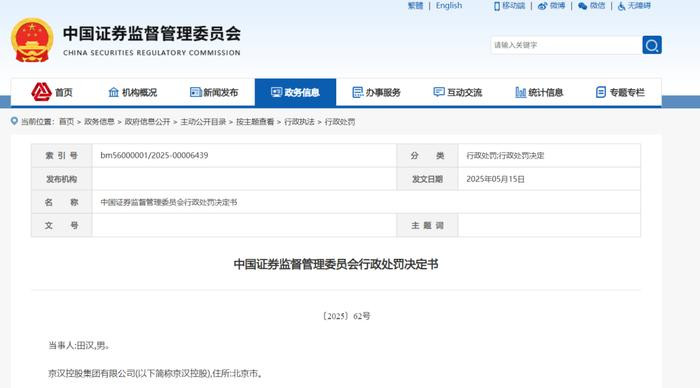Go to 首页 in the breadcrumb
700x388 pixels.
pyautogui.click(x=67, y=121)
